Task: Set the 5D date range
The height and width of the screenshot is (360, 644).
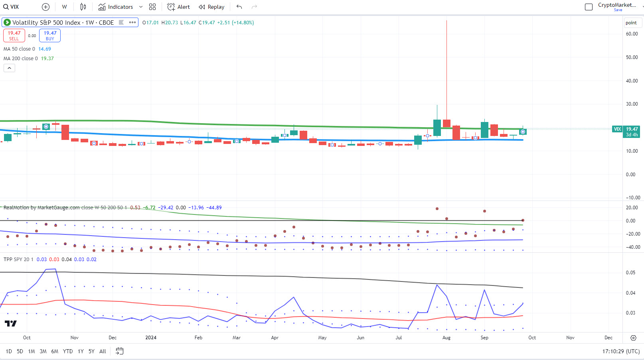Action: pyautogui.click(x=20, y=351)
